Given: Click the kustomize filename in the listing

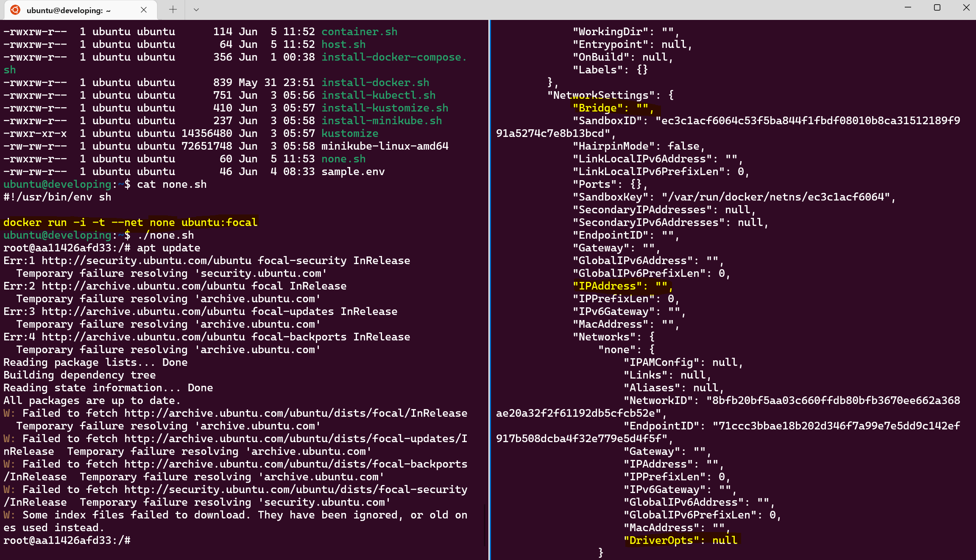Looking at the screenshot, I should pos(349,134).
